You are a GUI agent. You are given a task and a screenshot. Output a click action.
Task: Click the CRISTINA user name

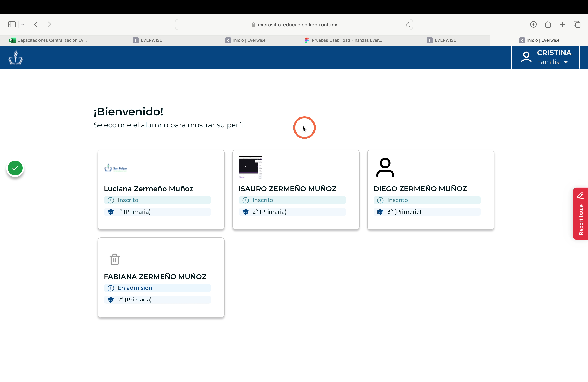click(x=554, y=53)
